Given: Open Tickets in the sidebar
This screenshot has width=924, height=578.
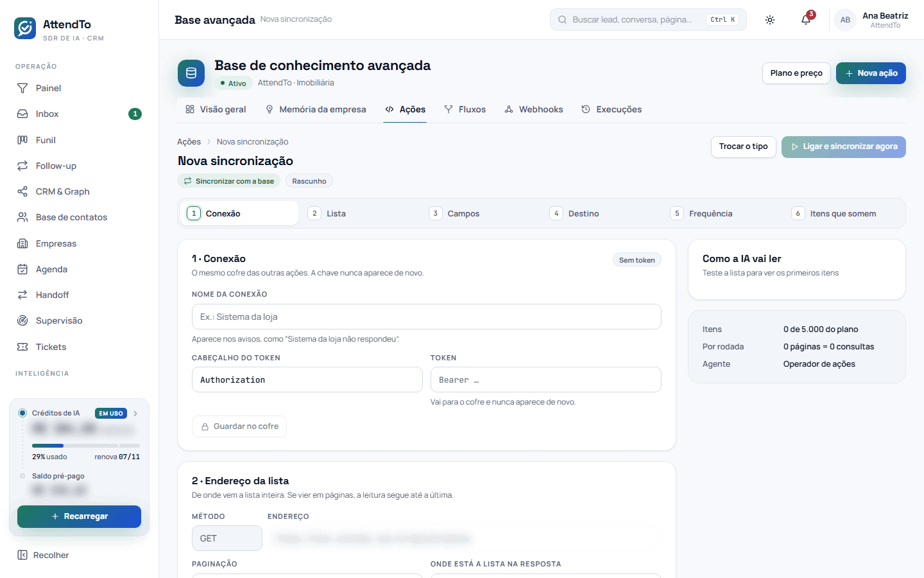Looking at the screenshot, I should [80, 347].
